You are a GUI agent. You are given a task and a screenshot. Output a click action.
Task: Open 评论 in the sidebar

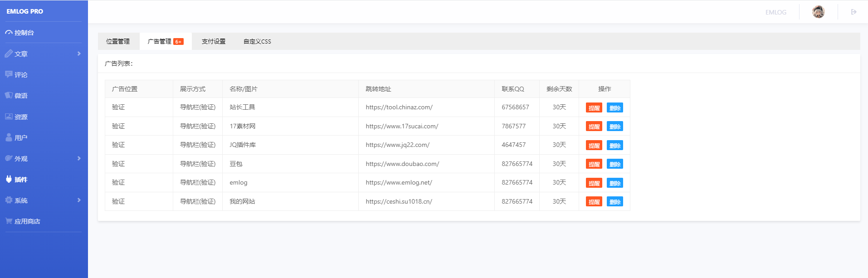click(21, 75)
